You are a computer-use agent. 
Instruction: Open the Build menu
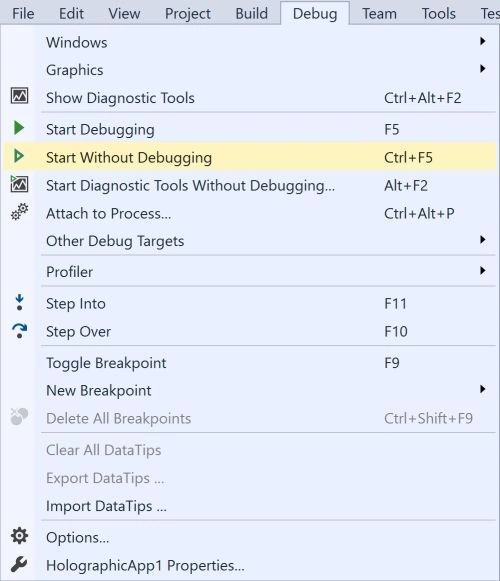click(x=252, y=14)
